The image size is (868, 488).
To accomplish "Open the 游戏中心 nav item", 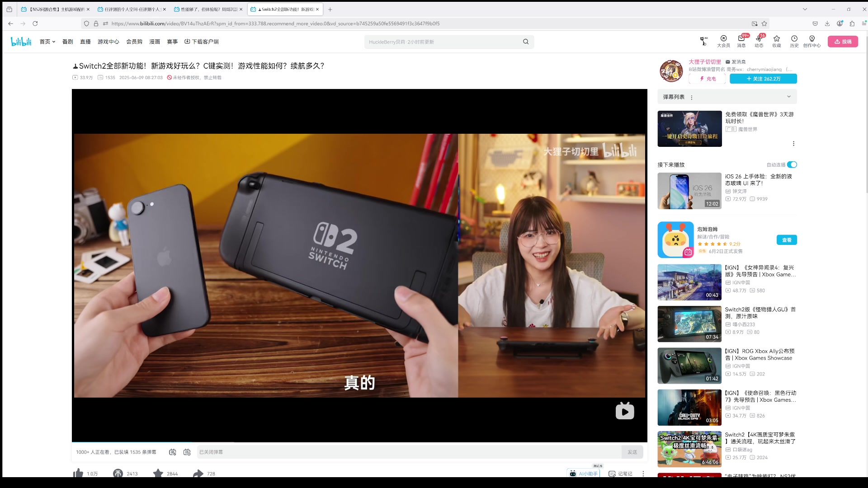I will pyautogui.click(x=108, y=42).
